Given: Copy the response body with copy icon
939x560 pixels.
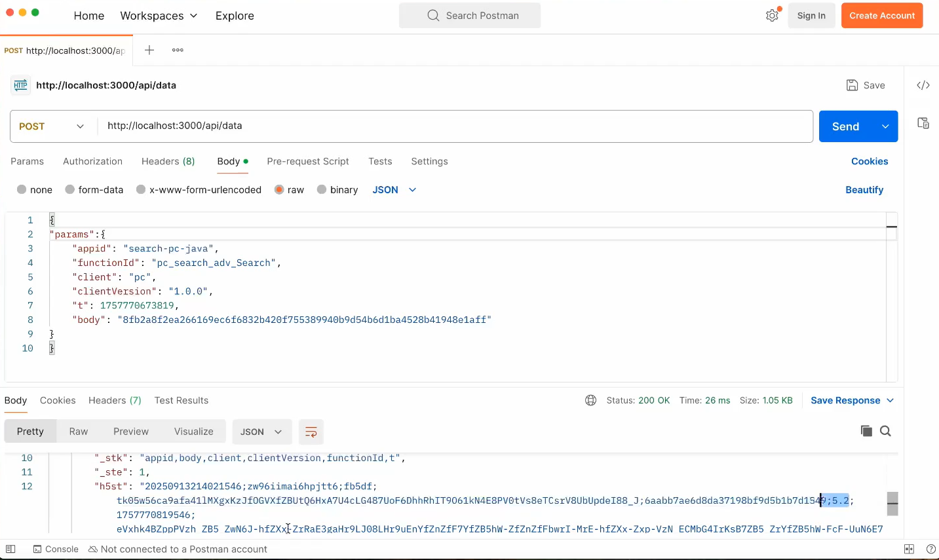Looking at the screenshot, I should point(866,431).
